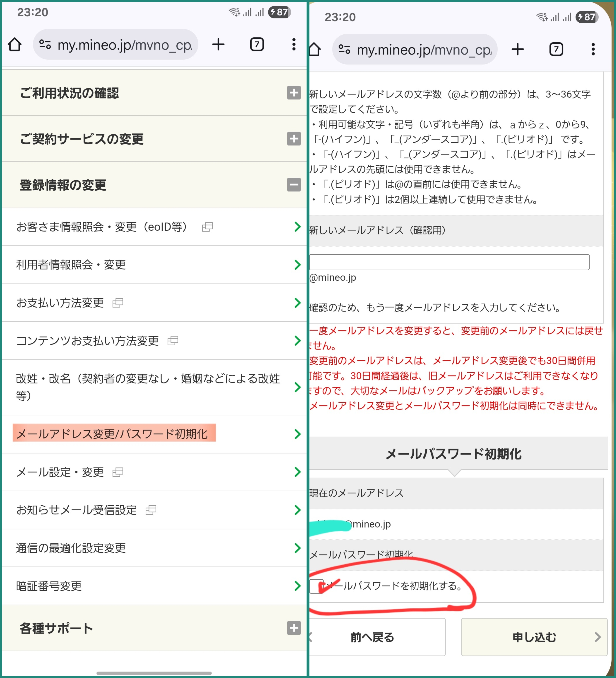Tap the home icon in left browser

(x=14, y=44)
